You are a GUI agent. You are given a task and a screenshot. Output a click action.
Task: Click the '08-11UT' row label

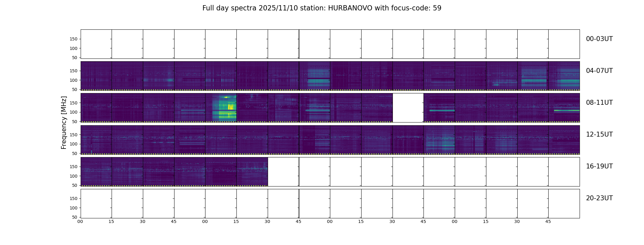[x=599, y=103]
